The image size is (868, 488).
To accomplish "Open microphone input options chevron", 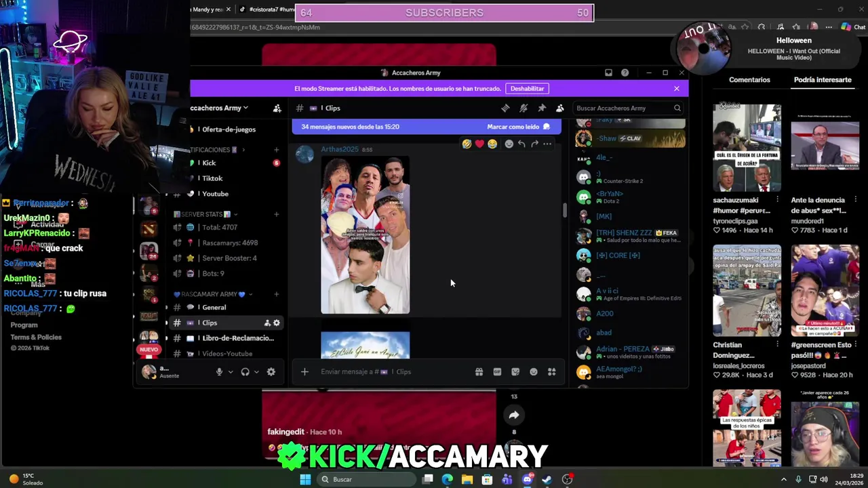I will [231, 371].
